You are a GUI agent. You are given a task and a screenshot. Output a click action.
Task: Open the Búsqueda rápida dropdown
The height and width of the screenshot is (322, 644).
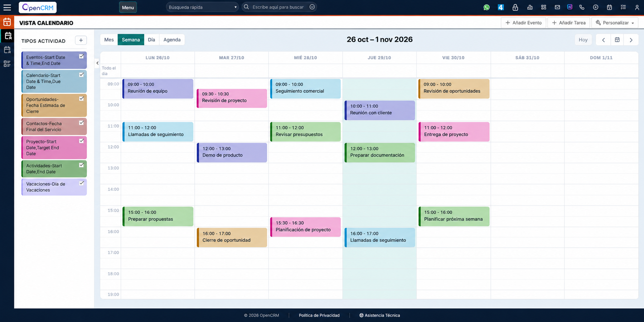pyautogui.click(x=202, y=7)
